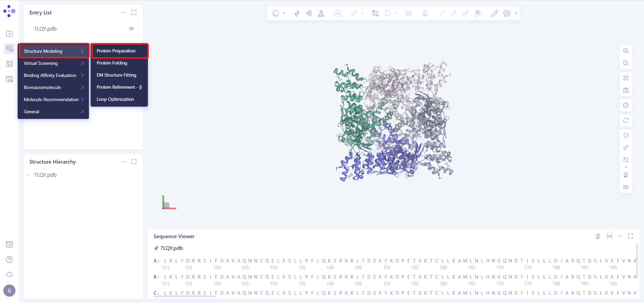Screen dimensions: 644x303
Task: Open the table view icon in left sidebar
Action: pyautogui.click(x=9, y=64)
